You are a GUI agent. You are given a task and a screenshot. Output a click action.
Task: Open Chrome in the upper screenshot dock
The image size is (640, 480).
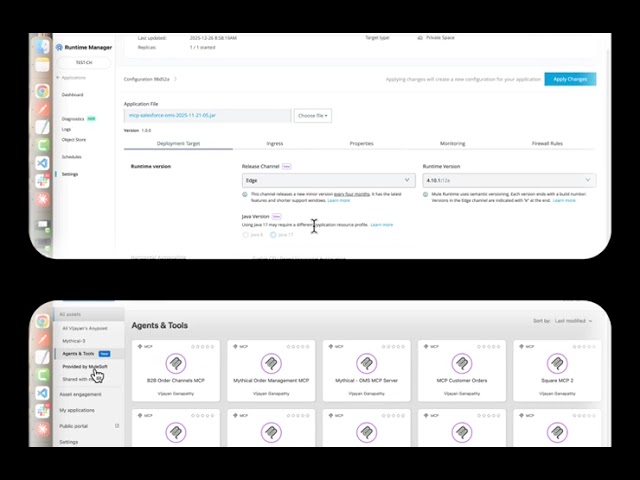(42, 91)
